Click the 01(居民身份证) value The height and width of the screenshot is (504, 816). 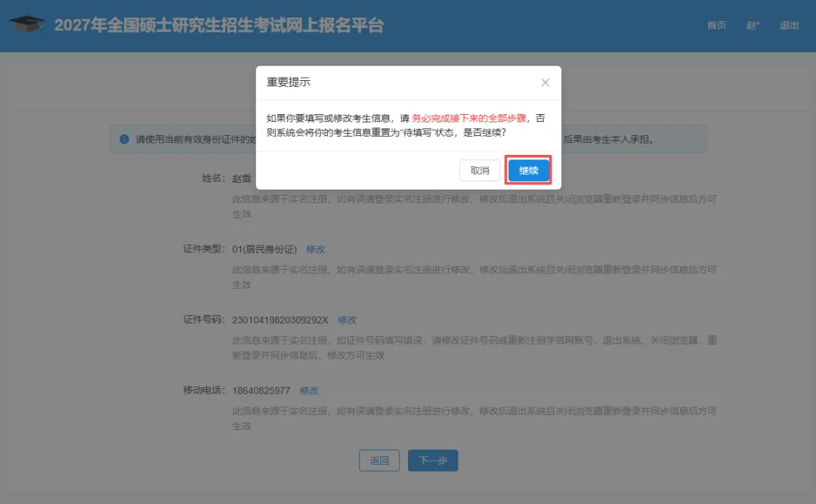pyautogui.click(x=264, y=249)
